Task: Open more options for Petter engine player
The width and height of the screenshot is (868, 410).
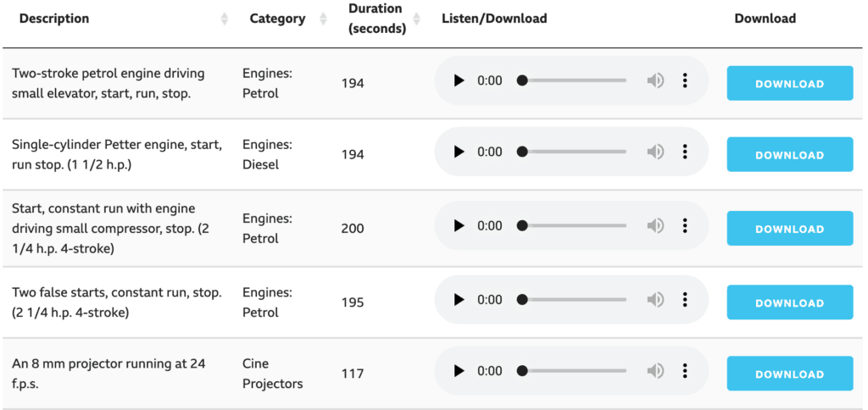Action: click(685, 152)
